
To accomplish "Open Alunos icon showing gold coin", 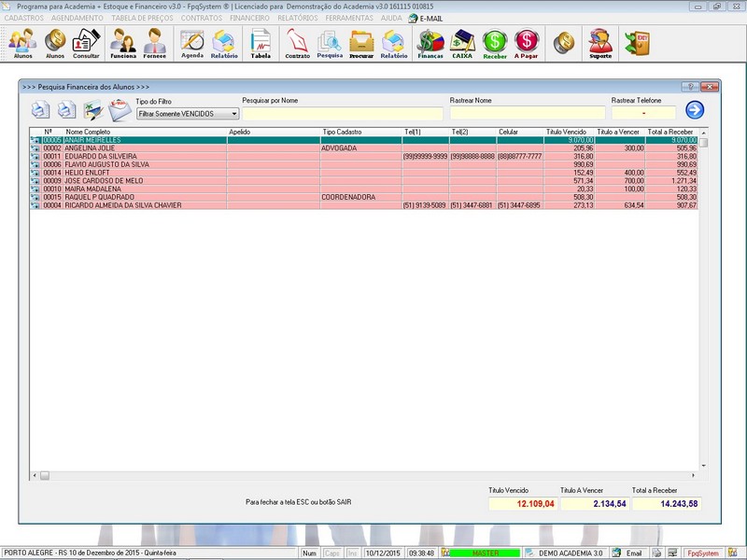I will click(x=55, y=43).
